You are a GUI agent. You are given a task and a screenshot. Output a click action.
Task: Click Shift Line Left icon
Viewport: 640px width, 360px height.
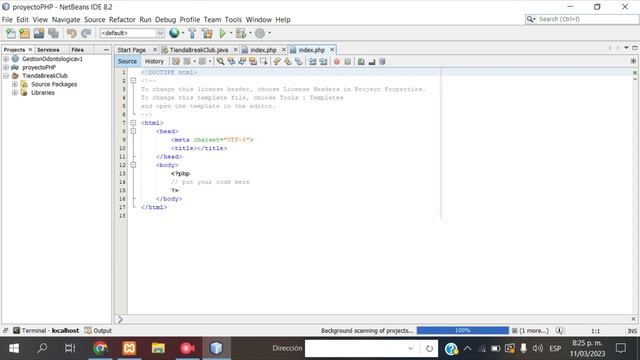tap(312, 62)
